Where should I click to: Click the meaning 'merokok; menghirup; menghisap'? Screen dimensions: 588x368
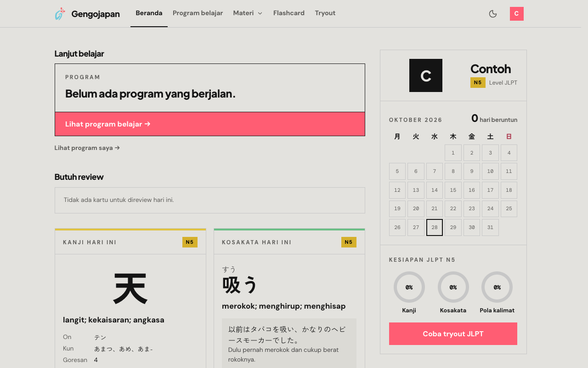point(284,306)
